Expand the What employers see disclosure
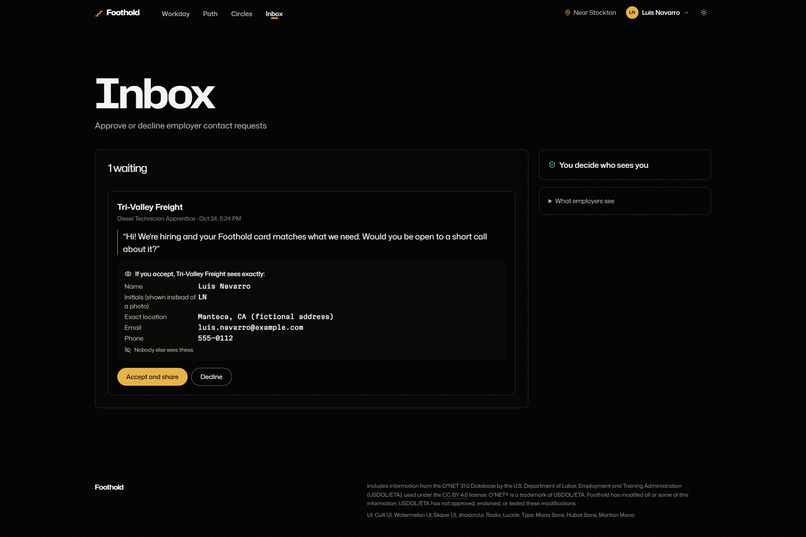 click(x=581, y=201)
